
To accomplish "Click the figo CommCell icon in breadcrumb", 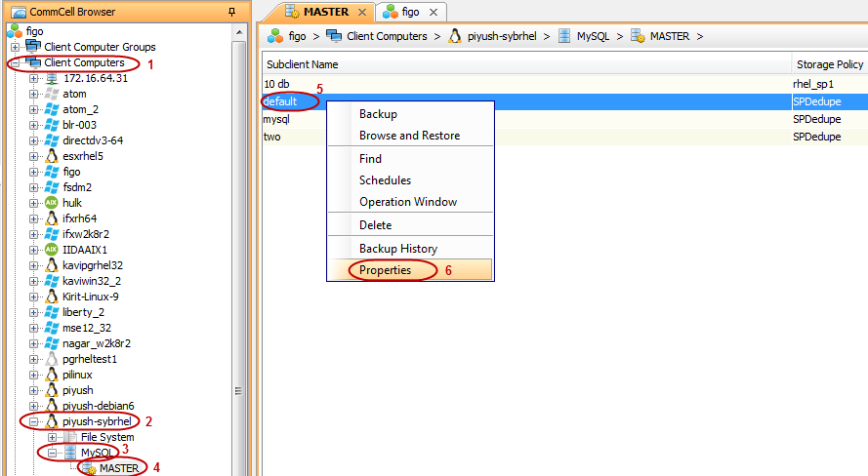I will click(x=275, y=36).
